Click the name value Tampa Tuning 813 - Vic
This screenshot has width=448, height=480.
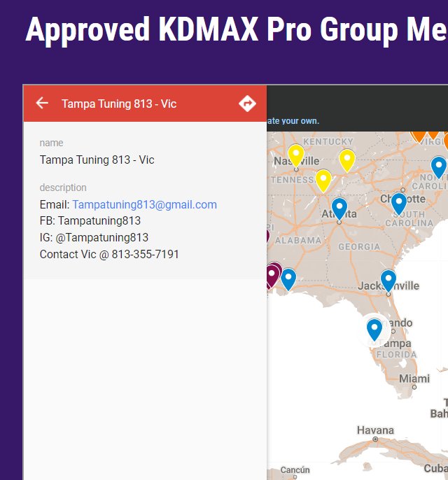click(x=97, y=160)
